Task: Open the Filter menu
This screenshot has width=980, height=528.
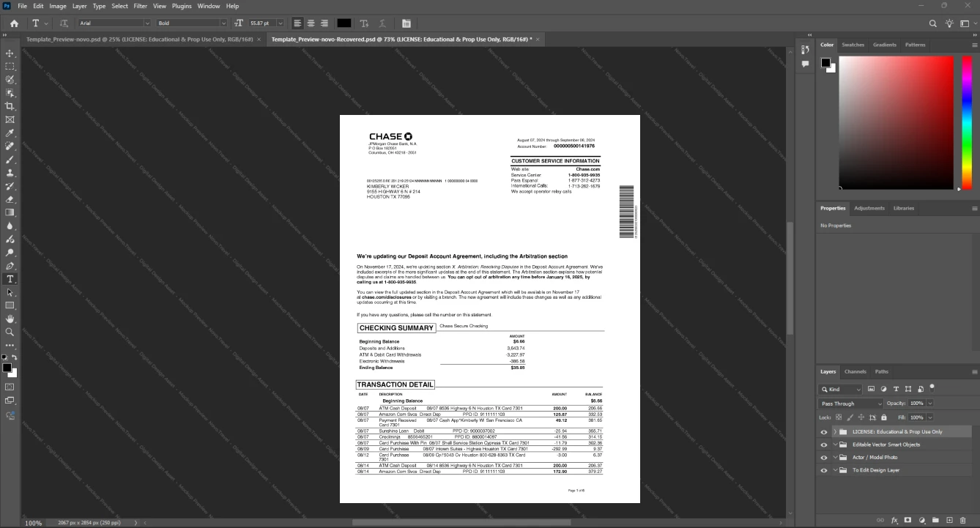Action: pos(140,6)
